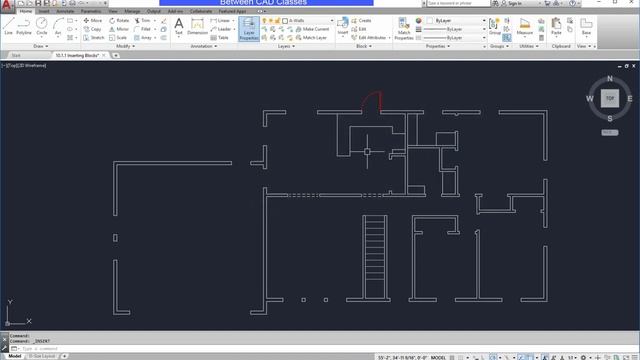The width and height of the screenshot is (640, 360).
Task: Expand the Properties panel
Action: pos(438,46)
